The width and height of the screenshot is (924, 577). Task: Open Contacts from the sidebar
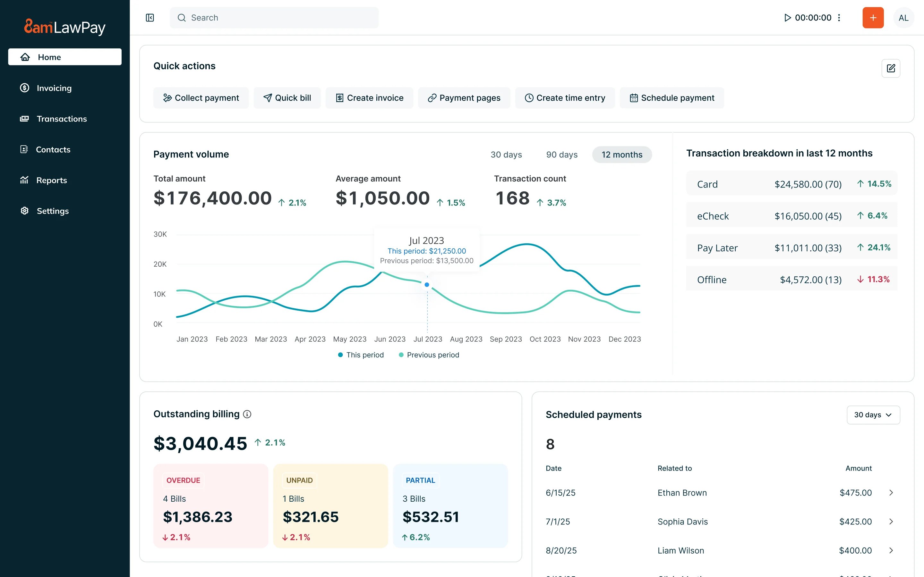point(53,150)
